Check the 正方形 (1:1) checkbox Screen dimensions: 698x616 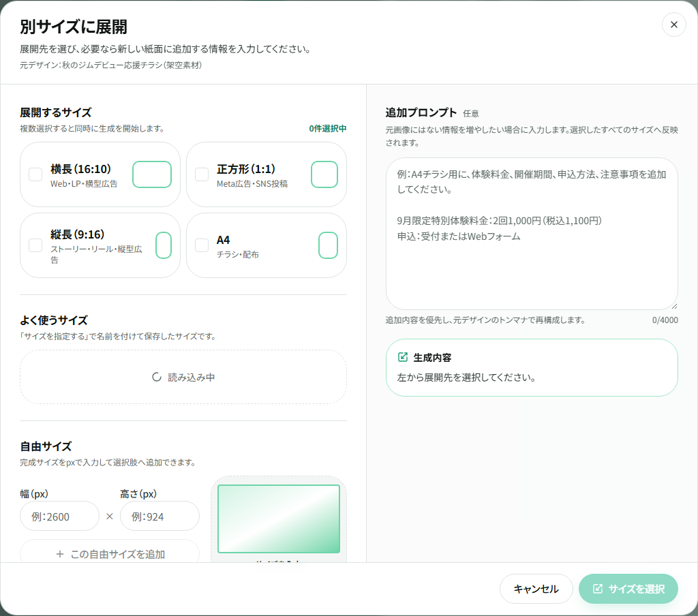(202, 174)
